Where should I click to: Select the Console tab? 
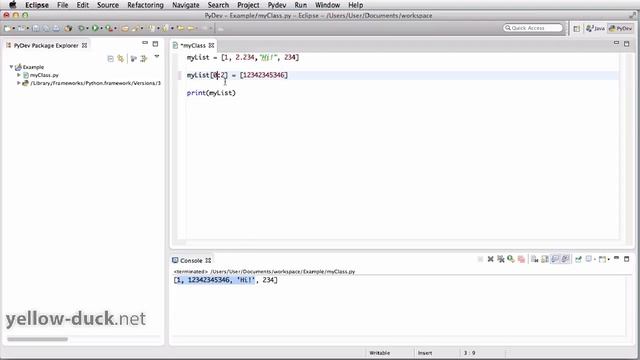tap(191, 260)
